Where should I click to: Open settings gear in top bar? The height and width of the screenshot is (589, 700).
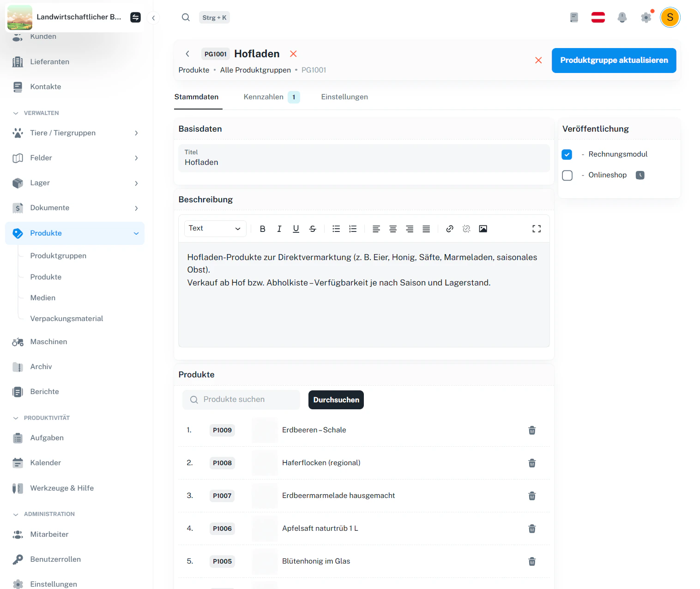click(x=646, y=18)
